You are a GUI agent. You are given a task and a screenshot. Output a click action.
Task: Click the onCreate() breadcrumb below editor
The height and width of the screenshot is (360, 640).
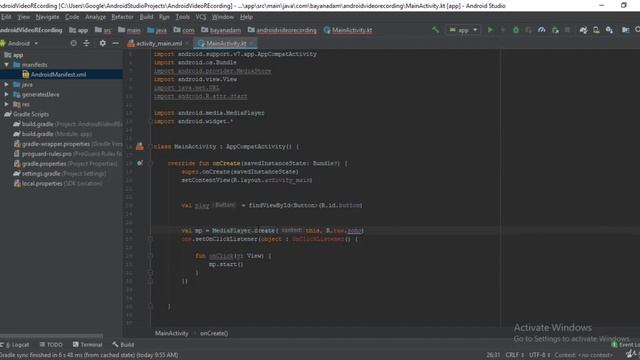214,333
